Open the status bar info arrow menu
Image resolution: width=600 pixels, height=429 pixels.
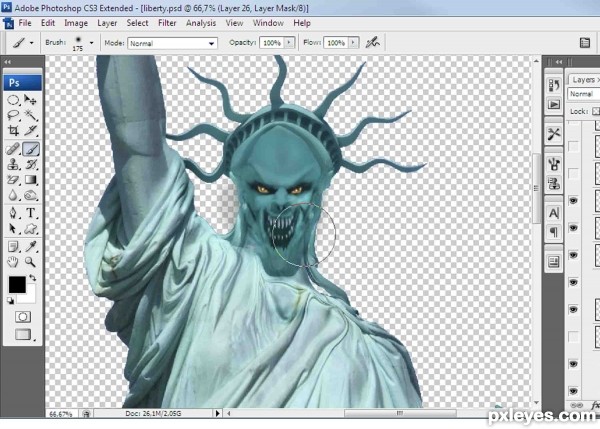tap(217, 413)
